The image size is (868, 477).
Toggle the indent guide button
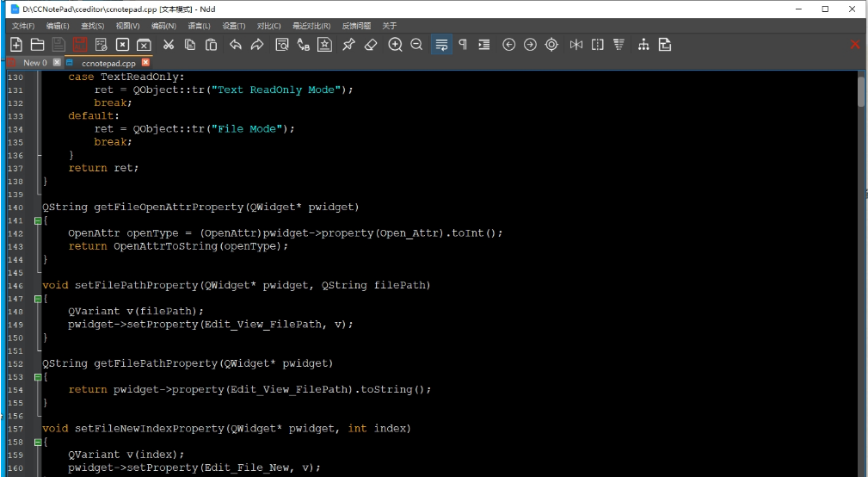(x=484, y=45)
